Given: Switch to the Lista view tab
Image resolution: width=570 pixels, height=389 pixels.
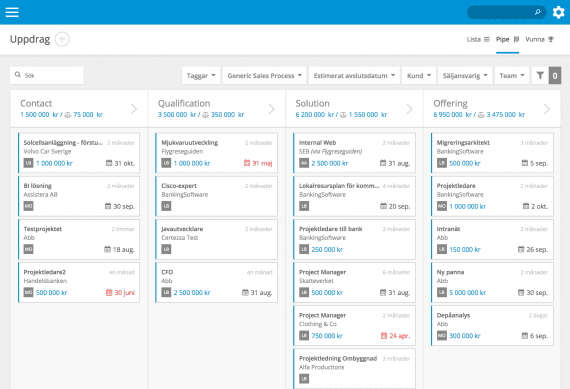Looking at the screenshot, I should point(478,39).
